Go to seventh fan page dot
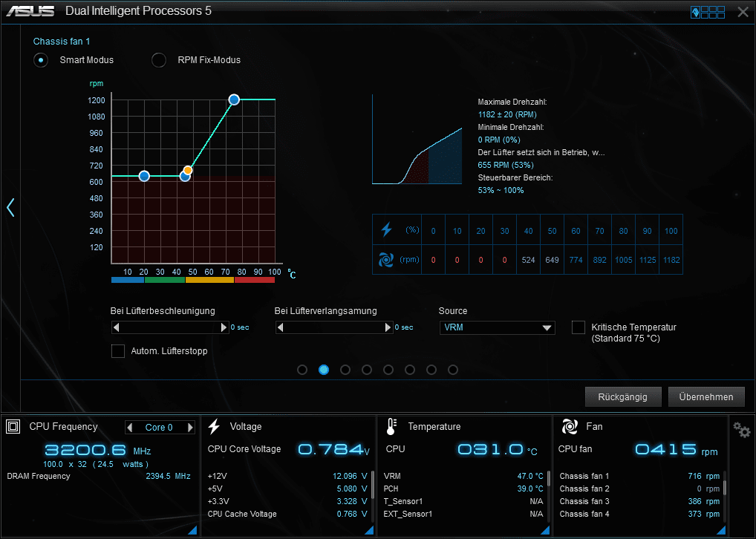The image size is (756, 539). (x=431, y=370)
